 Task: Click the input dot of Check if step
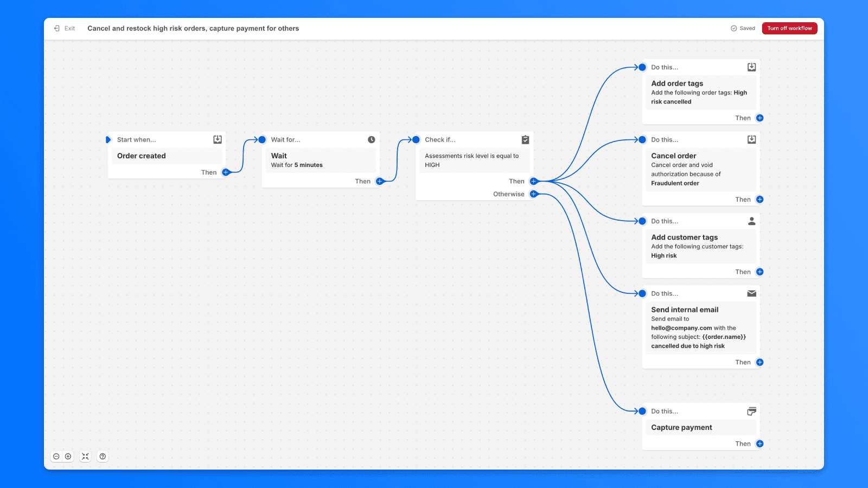coord(416,139)
